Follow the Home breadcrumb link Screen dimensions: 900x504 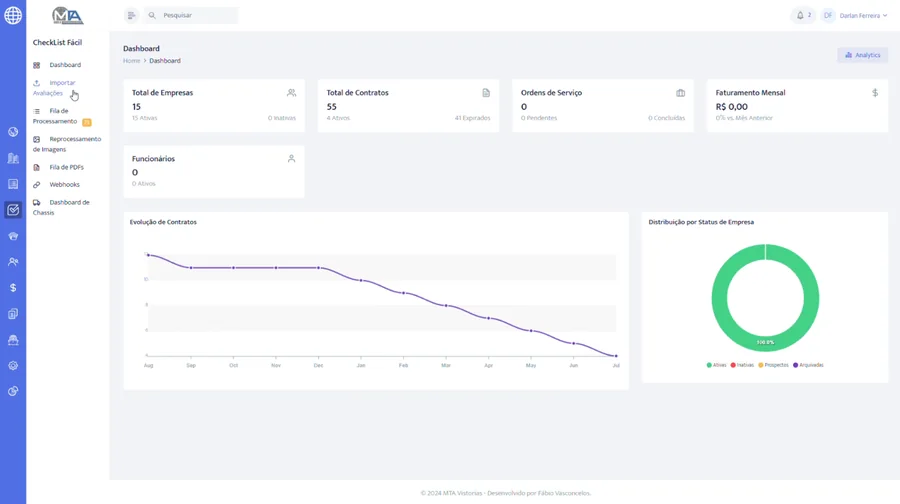(131, 61)
